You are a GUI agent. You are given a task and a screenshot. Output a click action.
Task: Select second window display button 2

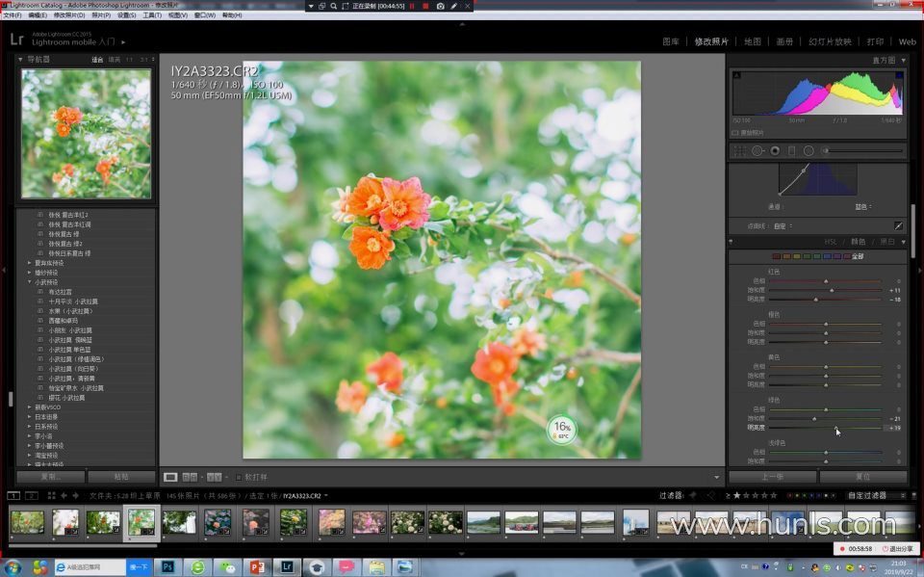(x=32, y=495)
